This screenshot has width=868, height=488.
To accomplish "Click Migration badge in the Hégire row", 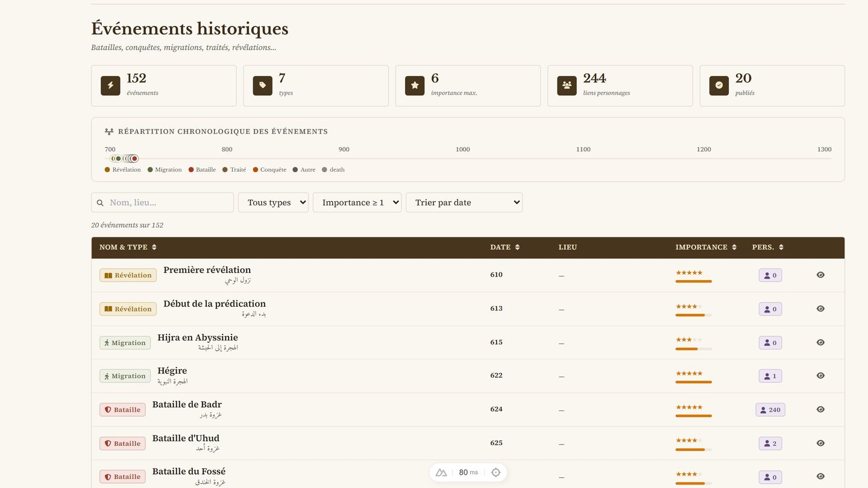I will (x=125, y=376).
